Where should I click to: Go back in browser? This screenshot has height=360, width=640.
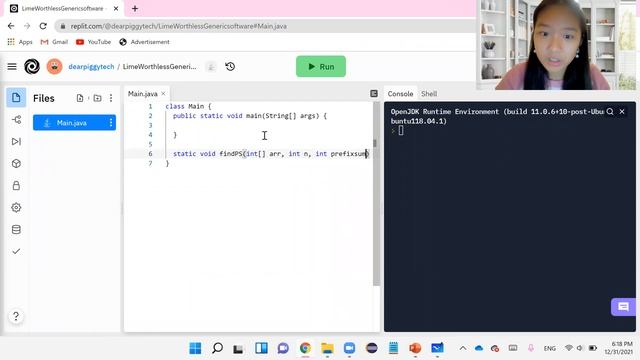[x=11, y=26]
